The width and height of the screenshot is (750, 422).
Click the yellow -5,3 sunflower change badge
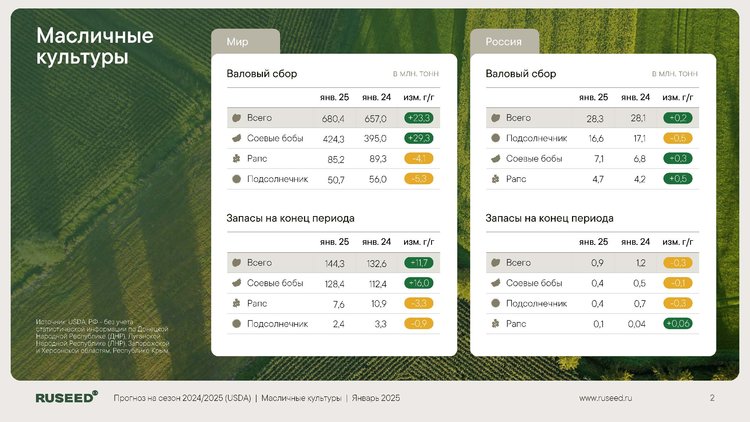pos(419,179)
